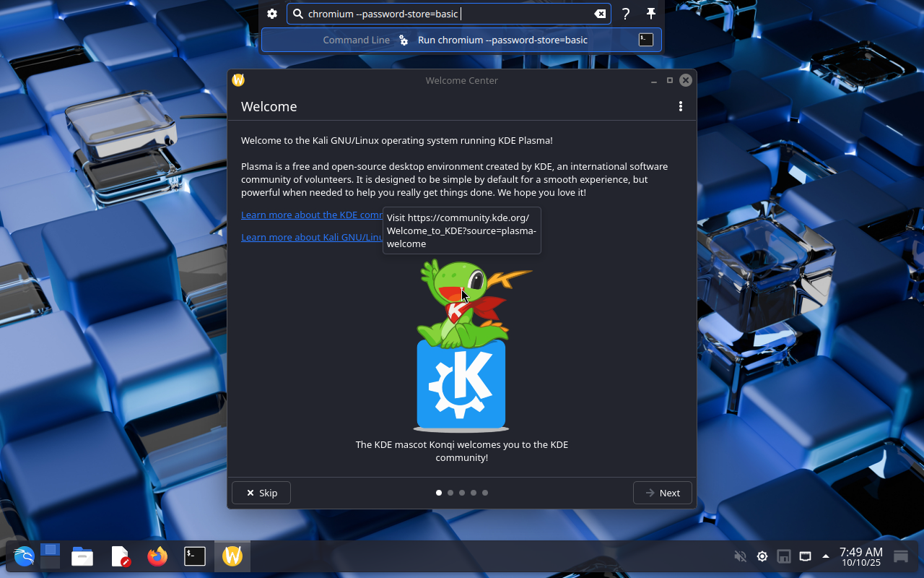
Task: Launch the file manager from taskbar
Action: click(82, 556)
